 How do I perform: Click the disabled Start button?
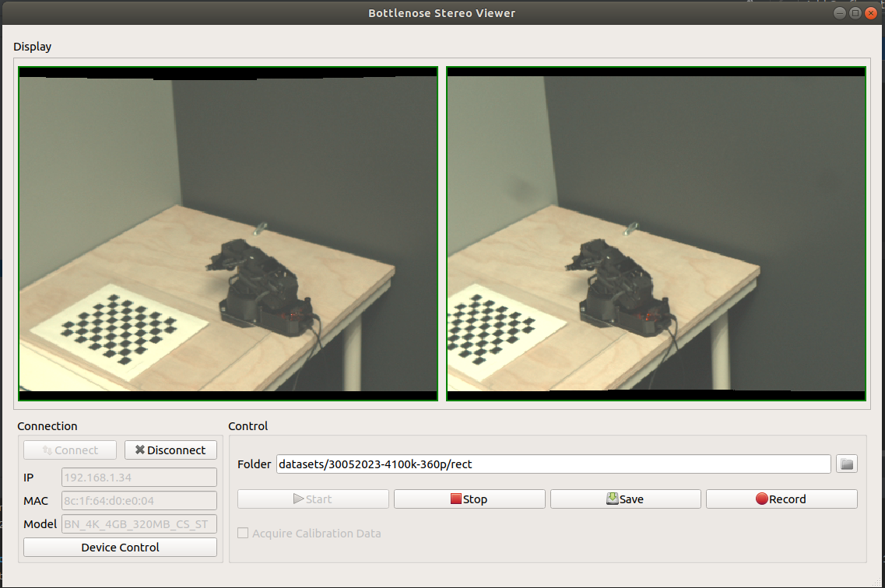[x=313, y=499]
